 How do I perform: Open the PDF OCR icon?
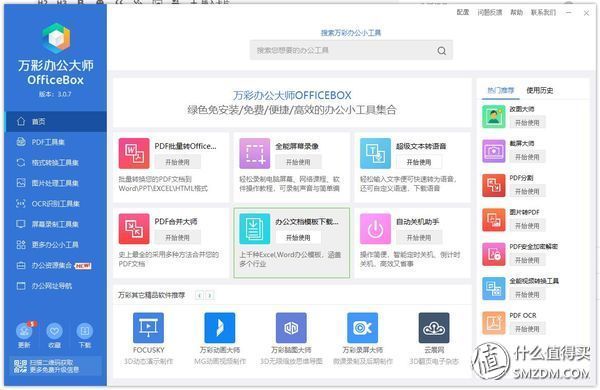coord(494,323)
